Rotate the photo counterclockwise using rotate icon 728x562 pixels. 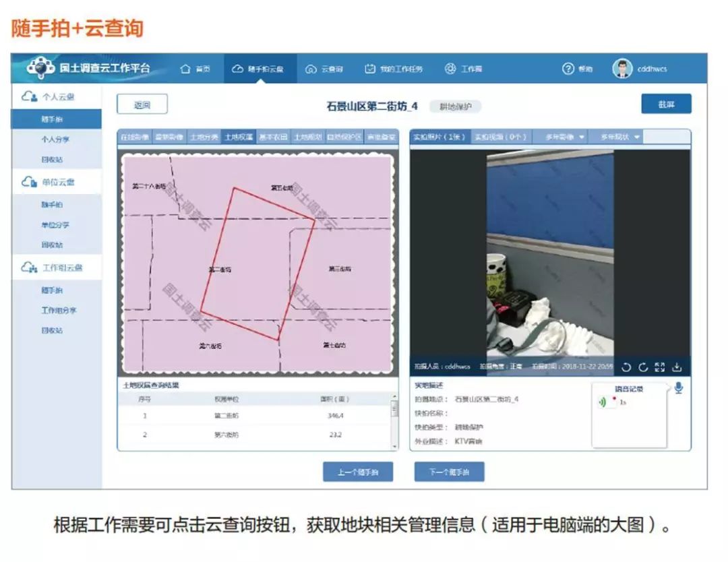coord(626,367)
